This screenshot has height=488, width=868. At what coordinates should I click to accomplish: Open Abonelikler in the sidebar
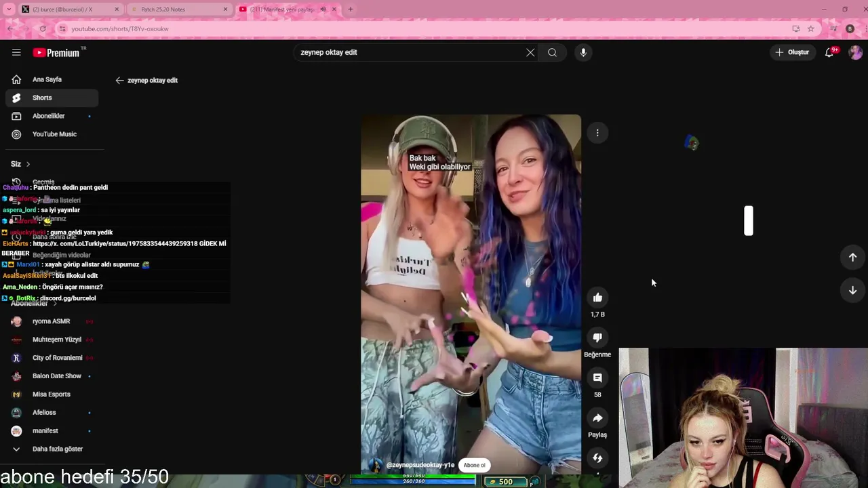click(52, 116)
